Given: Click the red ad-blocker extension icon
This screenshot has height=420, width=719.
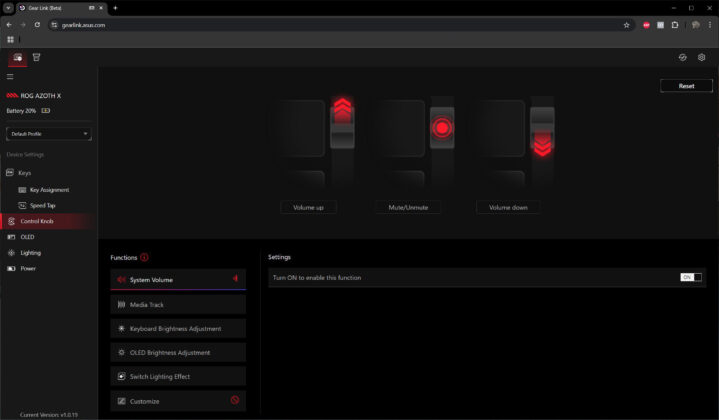Looking at the screenshot, I should click(646, 25).
